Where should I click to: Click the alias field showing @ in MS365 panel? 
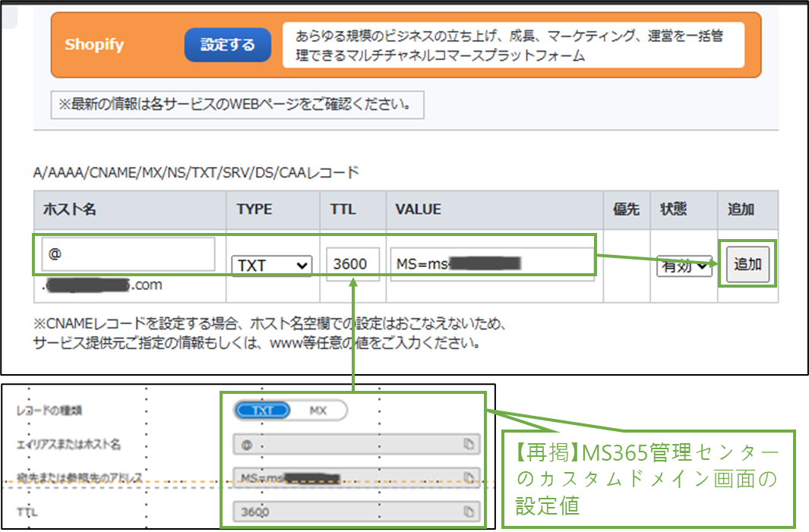point(356,444)
